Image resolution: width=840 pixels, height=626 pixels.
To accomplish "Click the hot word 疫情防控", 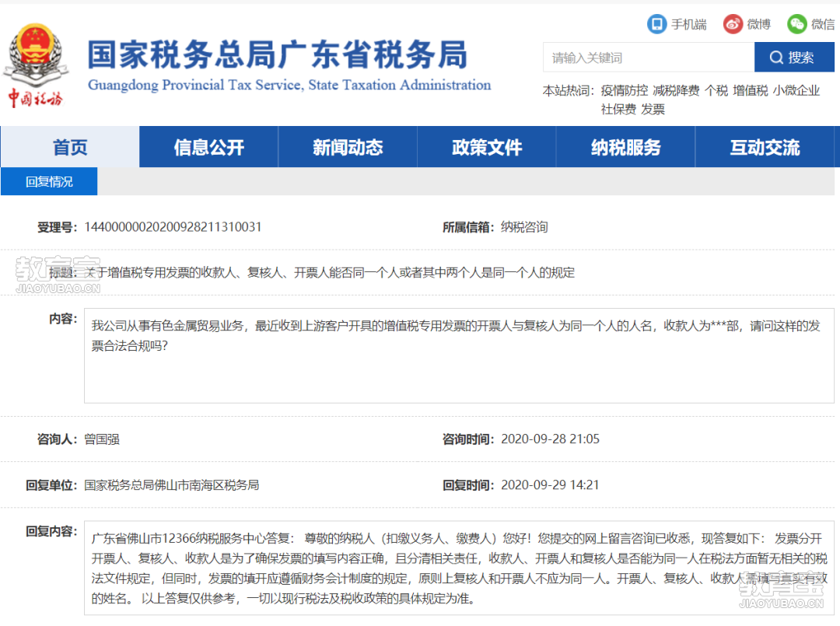I will (x=624, y=90).
